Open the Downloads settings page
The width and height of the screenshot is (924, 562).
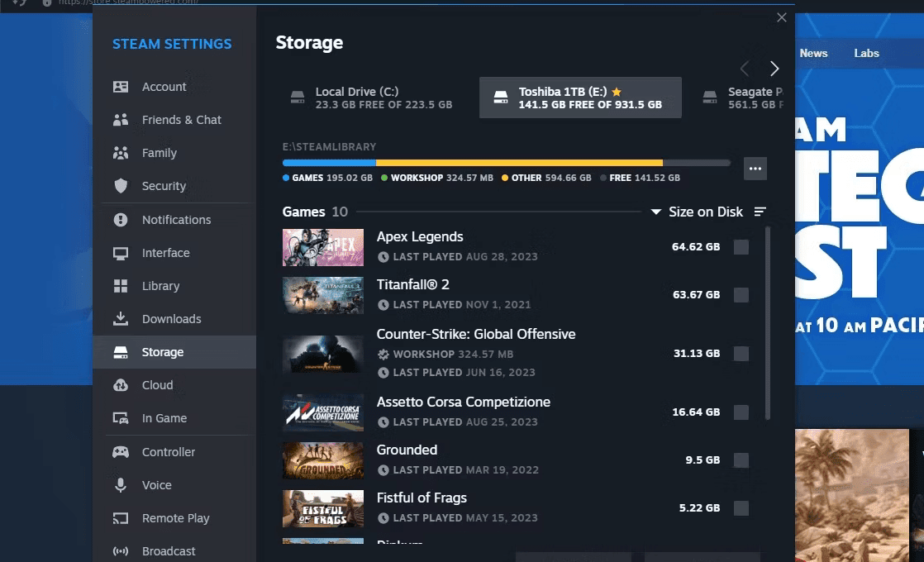tap(174, 319)
